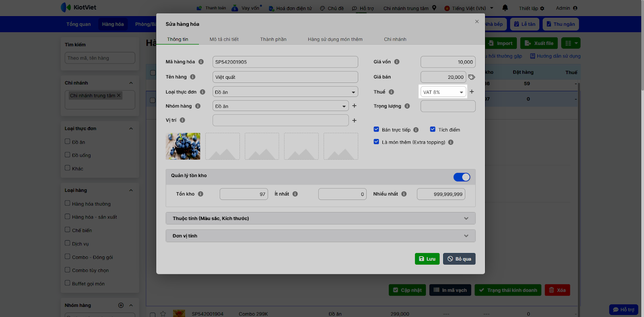Click the KiotViet logo
The width and height of the screenshot is (644, 317).
click(x=78, y=7)
